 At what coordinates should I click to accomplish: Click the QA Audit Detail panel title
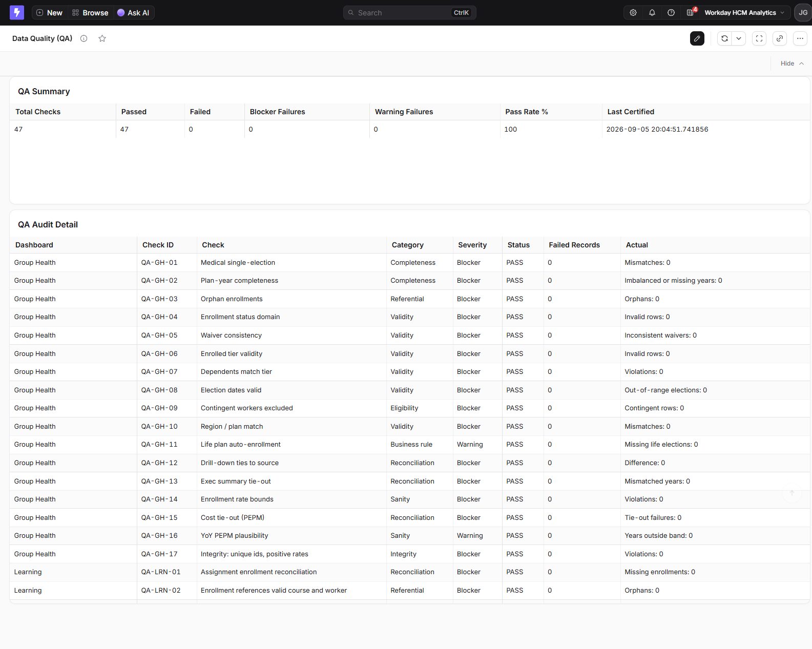(x=48, y=224)
